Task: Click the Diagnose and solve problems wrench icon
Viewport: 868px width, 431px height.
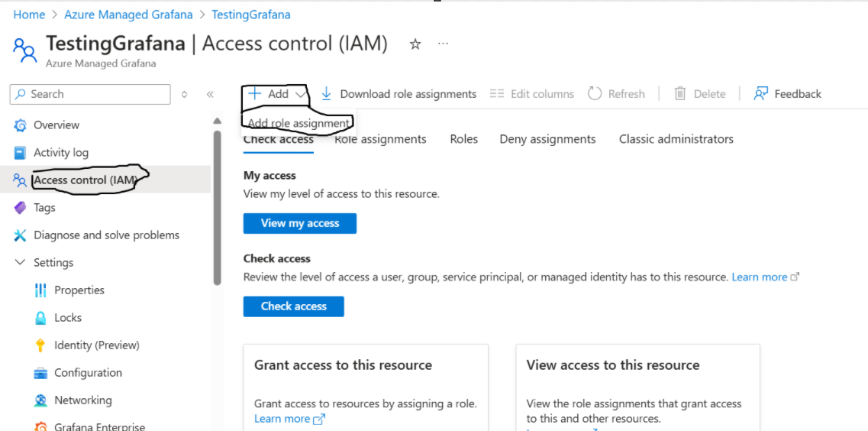Action: click(20, 235)
